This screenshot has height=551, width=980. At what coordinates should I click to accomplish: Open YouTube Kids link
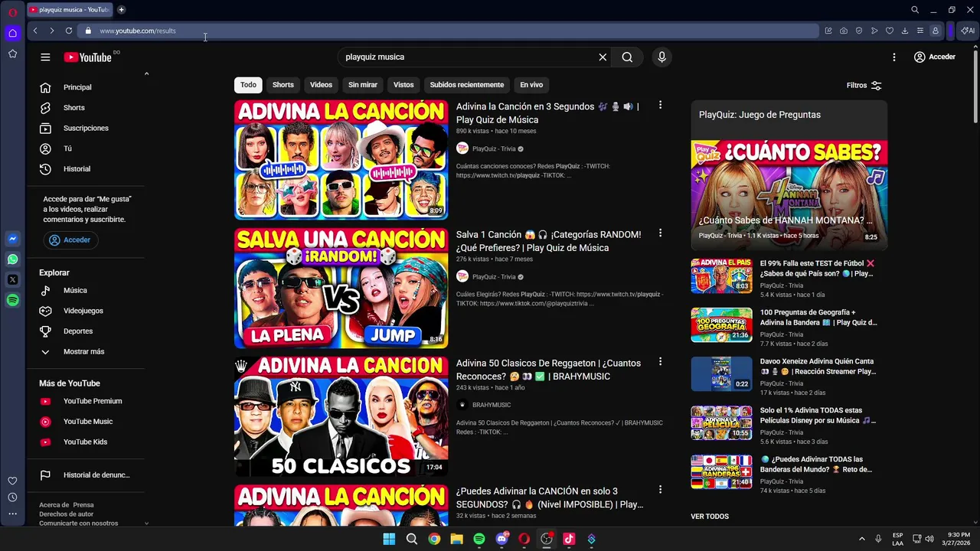(84, 442)
